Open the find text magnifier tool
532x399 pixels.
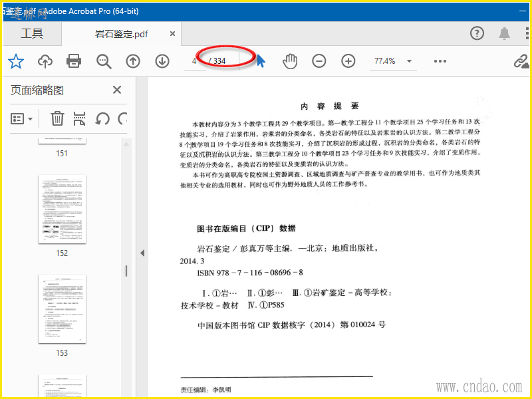coord(104,61)
